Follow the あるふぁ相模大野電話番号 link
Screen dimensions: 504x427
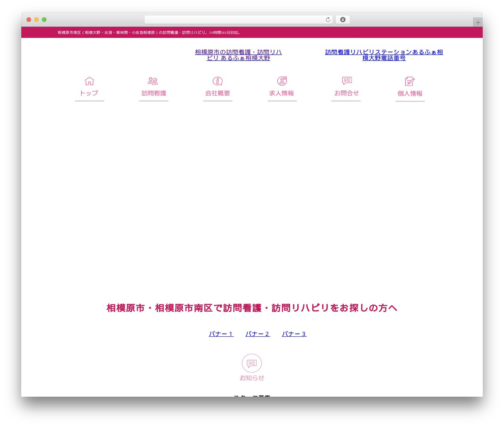384,55
